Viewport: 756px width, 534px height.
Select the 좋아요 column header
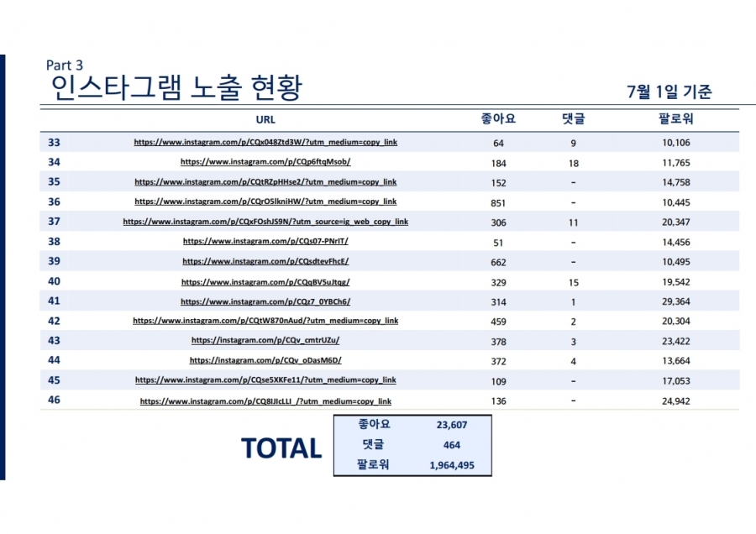pyautogui.click(x=496, y=119)
